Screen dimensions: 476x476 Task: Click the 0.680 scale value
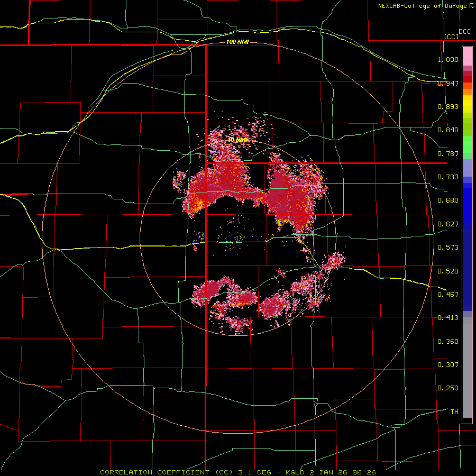[448, 200]
